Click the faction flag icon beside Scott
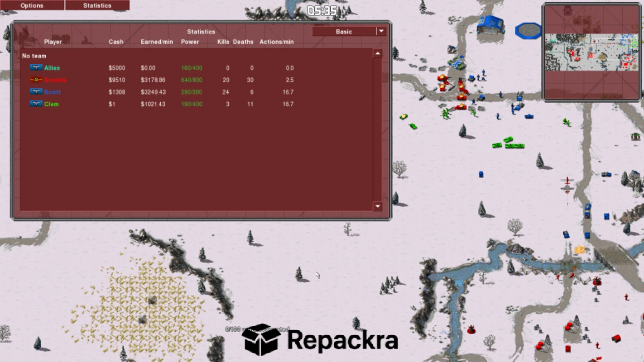644x362 pixels. (x=36, y=92)
